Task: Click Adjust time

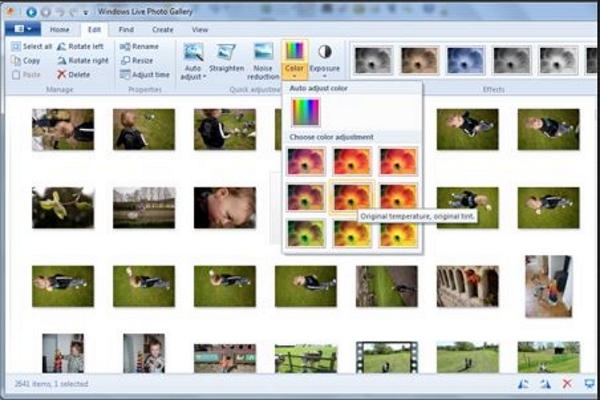Action: 145,75
